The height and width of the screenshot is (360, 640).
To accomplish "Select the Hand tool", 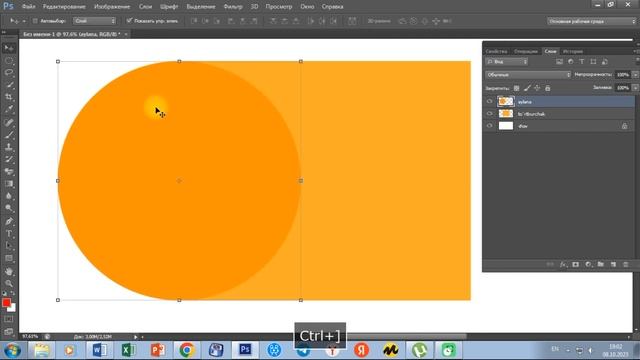I will tap(9, 271).
